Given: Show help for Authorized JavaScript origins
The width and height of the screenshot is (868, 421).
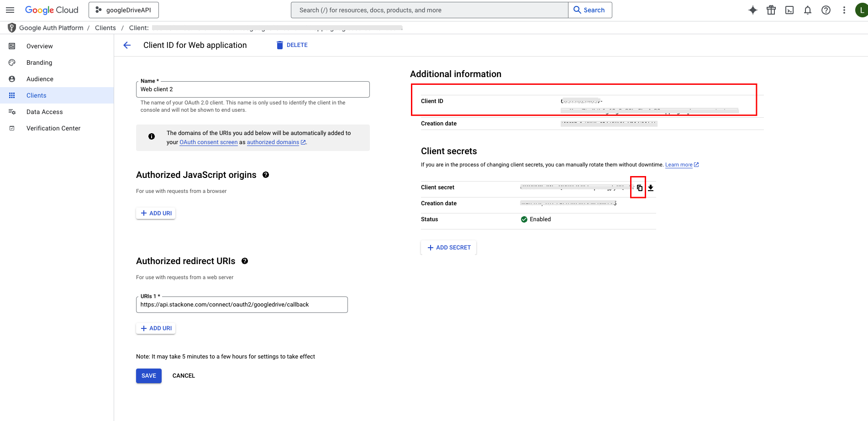Looking at the screenshot, I should (x=266, y=175).
